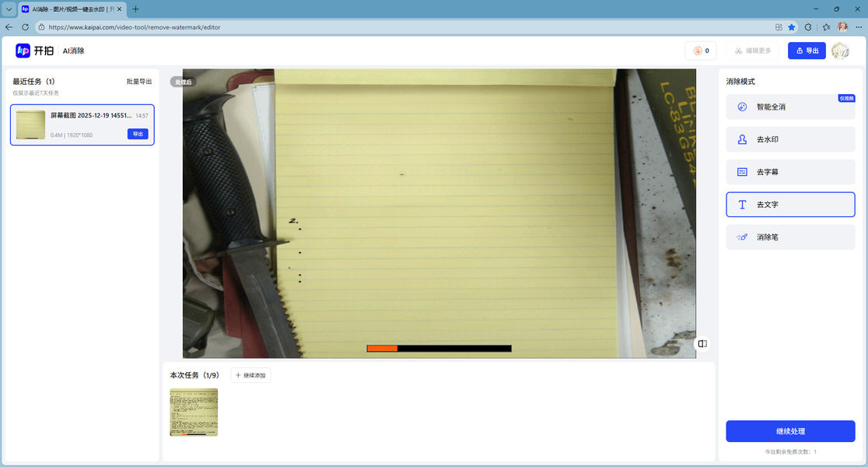Select the 智能全消 removal mode
Viewport: 868px width, 467px height.
(790, 107)
